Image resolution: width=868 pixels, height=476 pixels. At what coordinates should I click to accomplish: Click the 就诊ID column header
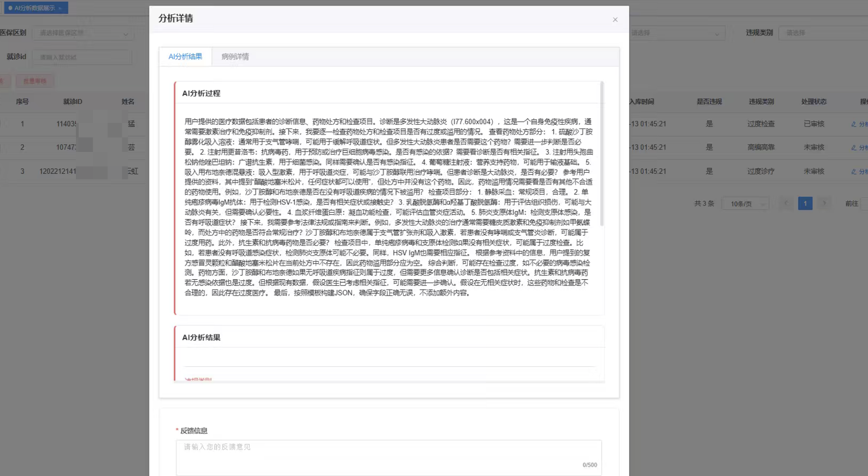73,102
